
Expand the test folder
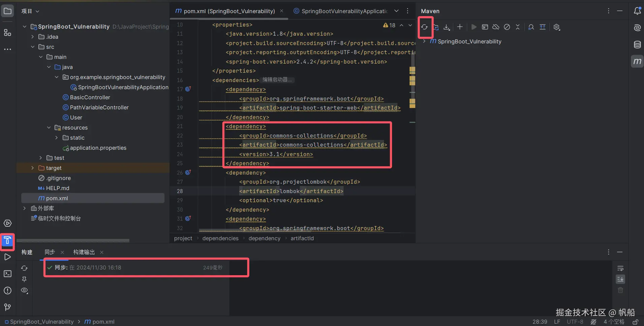pos(41,158)
